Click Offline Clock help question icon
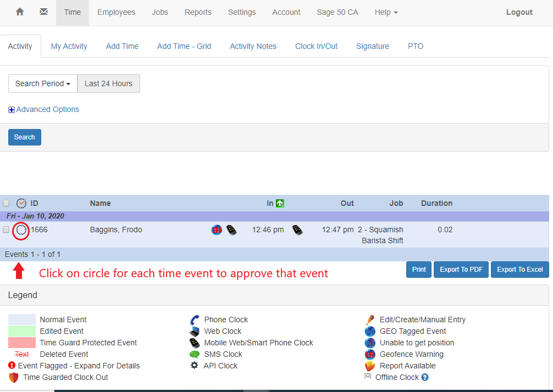The width and height of the screenshot is (553, 392). point(424,378)
